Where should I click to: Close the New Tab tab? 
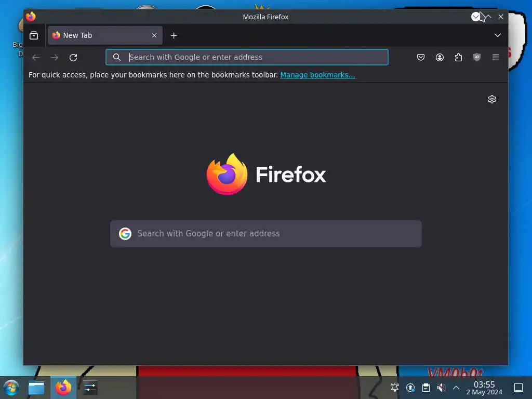coord(154,35)
